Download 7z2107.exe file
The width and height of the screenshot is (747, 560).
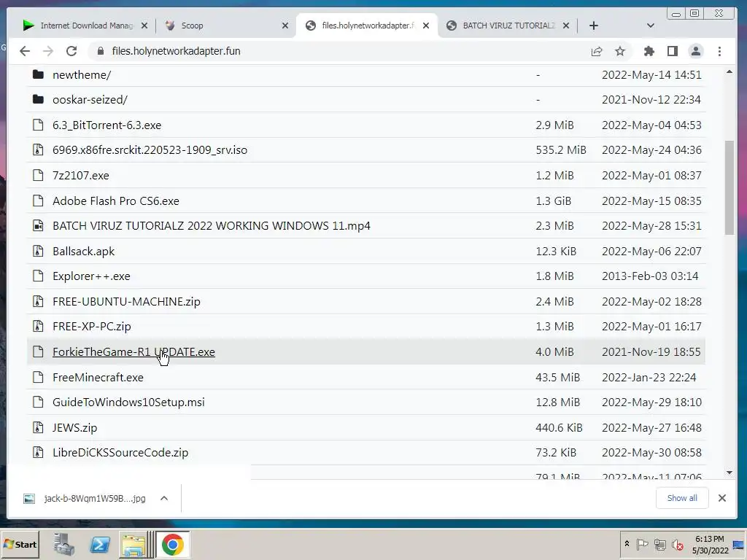tap(80, 175)
